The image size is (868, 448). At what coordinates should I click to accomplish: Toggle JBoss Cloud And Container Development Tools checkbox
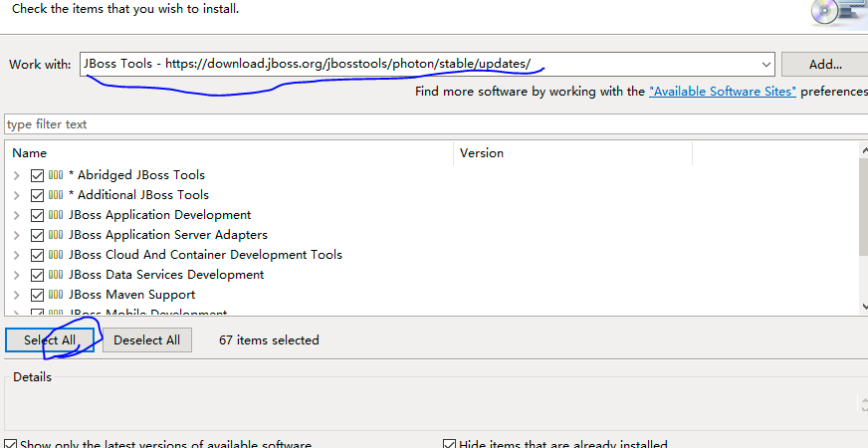coord(37,255)
